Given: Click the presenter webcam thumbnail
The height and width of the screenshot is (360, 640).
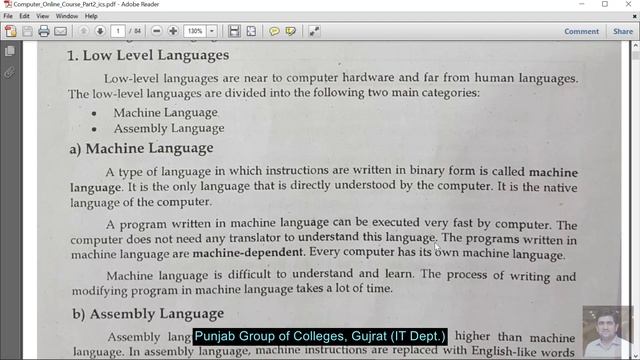Looking at the screenshot, I should coord(608,332).
